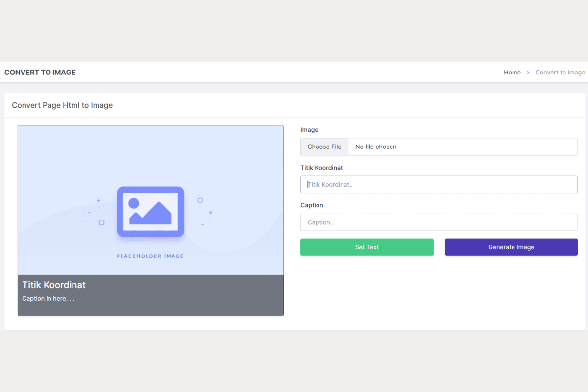This screenshot has height=392, width=588.
Task: Click the "Caption in here" overlay text
Action: 48,298
